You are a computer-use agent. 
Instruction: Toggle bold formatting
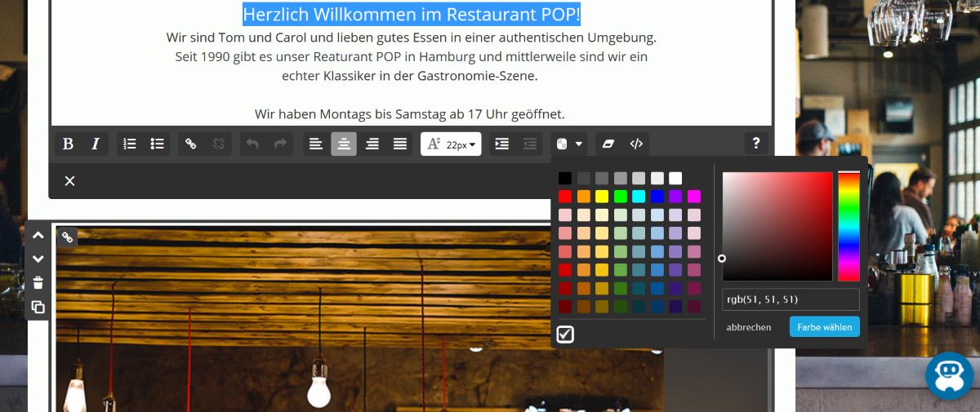pos(69,144)
